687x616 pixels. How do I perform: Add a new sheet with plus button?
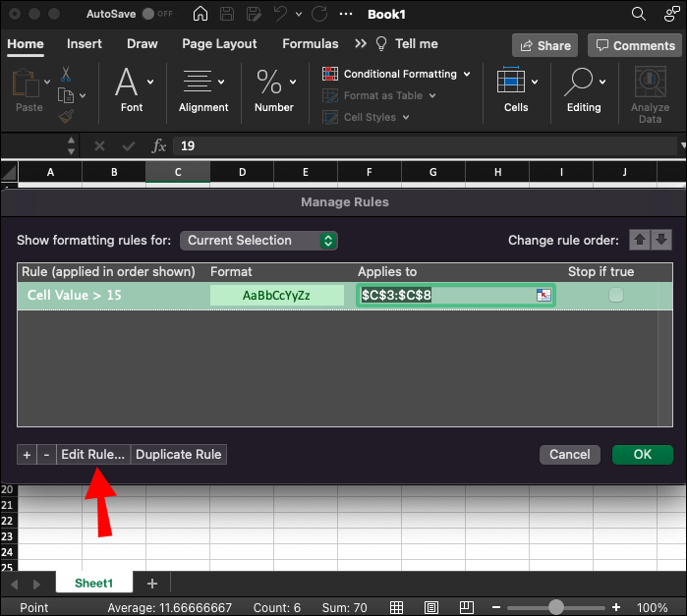click(151, 584)
